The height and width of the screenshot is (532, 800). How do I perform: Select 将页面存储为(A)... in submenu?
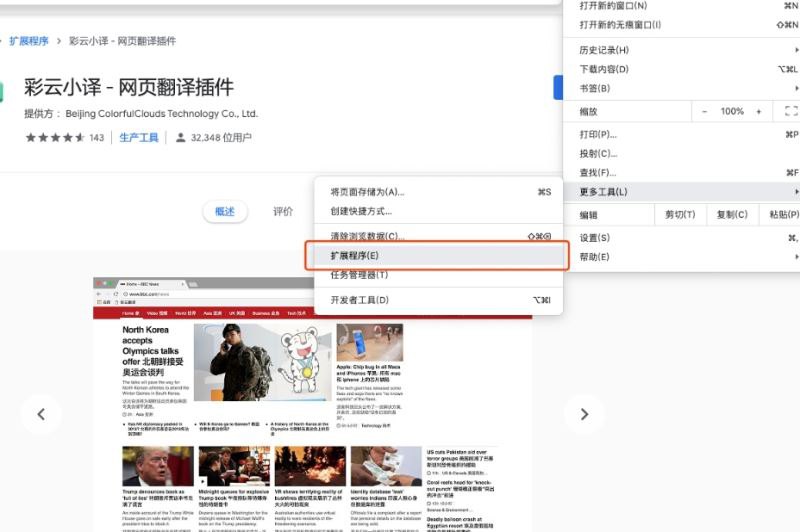(438, 192)
